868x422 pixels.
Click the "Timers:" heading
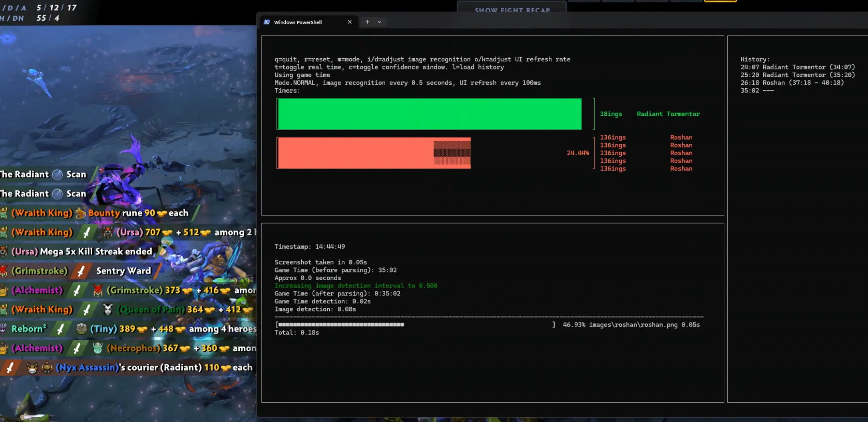click(x=287, y=91)
